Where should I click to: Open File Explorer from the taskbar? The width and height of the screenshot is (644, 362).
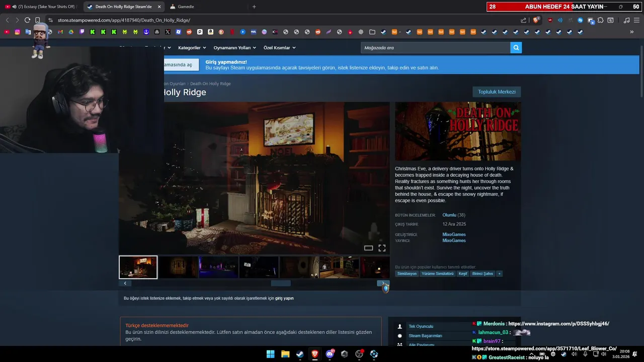[285, 354]
